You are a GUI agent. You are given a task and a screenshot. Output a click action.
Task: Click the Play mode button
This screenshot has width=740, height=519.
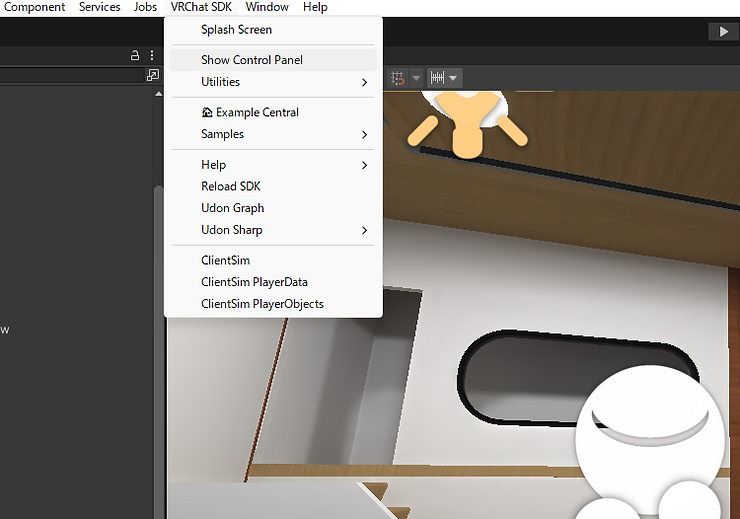tap(723, 32)
